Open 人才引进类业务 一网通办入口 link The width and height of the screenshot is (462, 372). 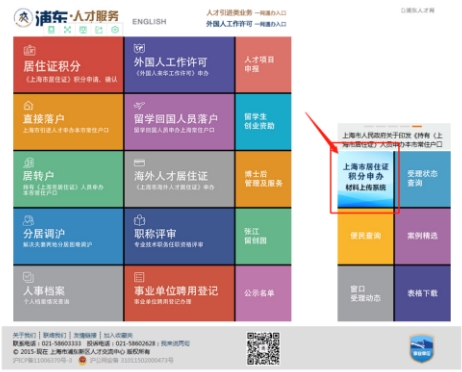click(246, 13)
